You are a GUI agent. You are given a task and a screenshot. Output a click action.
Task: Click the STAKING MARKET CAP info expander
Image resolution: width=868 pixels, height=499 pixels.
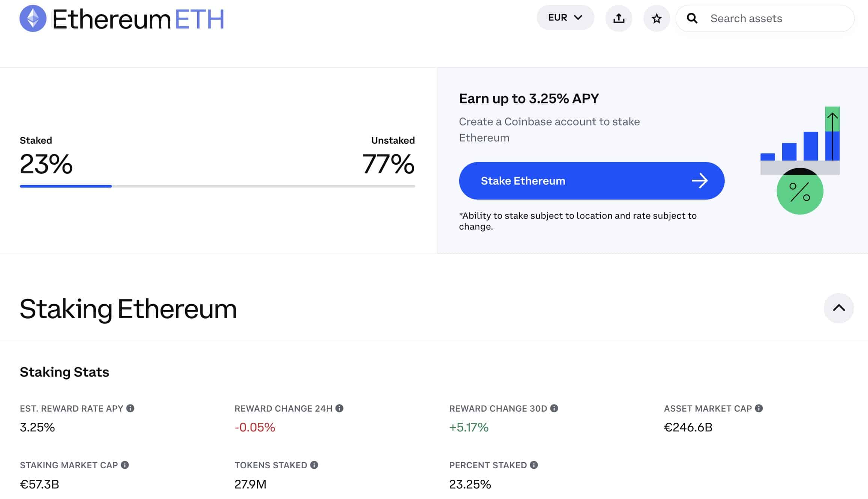tap(125, 465)
